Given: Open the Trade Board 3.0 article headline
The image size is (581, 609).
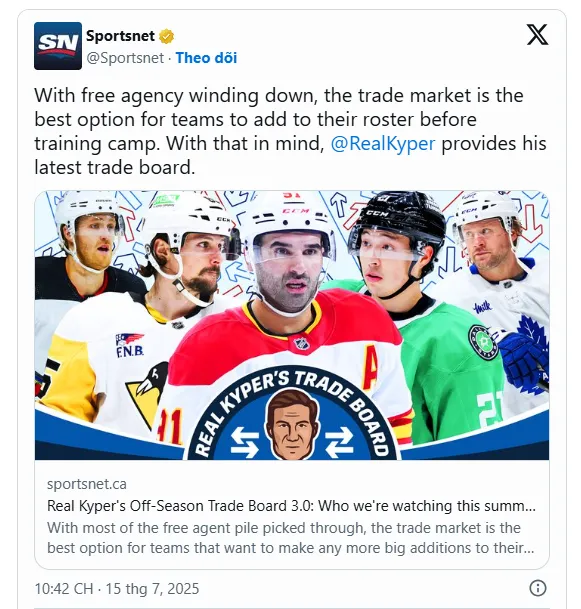Looking at the screenshot, I should [291, 506].
